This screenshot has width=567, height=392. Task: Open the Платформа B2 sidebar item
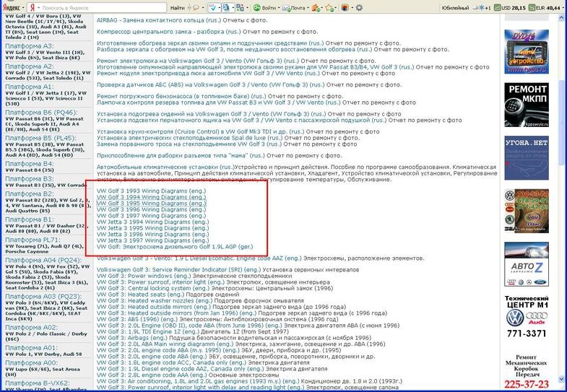point(30,194)
